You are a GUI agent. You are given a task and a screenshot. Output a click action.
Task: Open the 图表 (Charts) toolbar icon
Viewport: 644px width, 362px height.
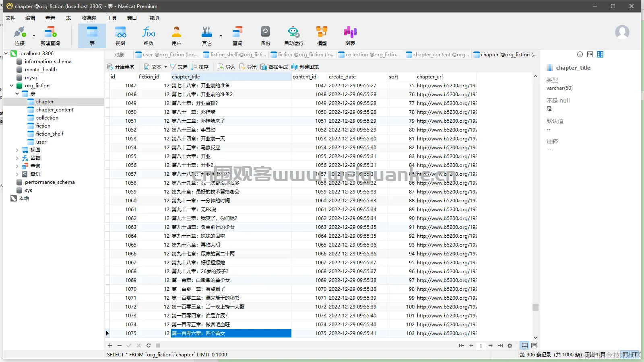350,36
